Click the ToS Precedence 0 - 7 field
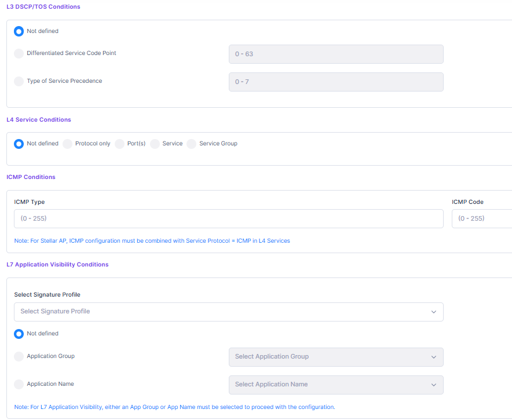This screenshot has height=420, width=512. 336,82
